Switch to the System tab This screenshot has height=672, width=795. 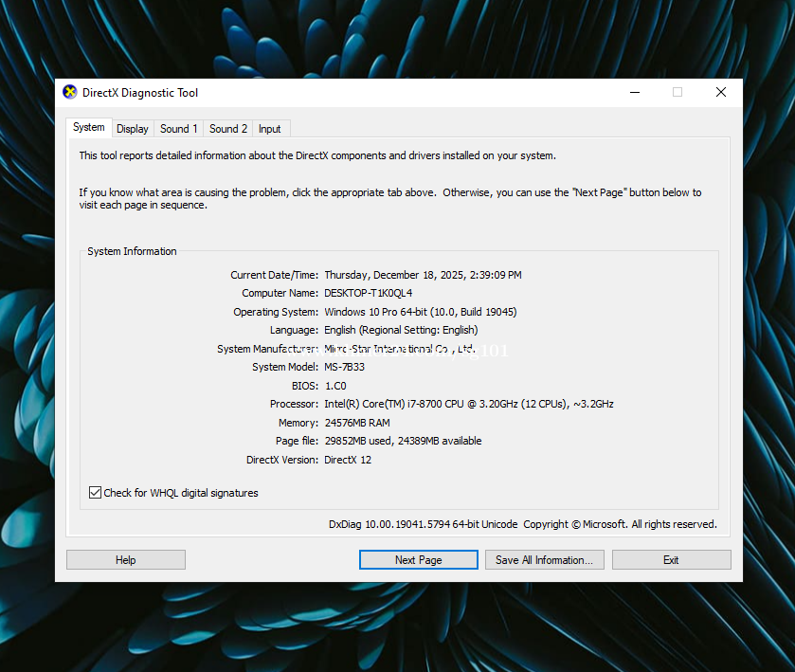coord(89,127)
